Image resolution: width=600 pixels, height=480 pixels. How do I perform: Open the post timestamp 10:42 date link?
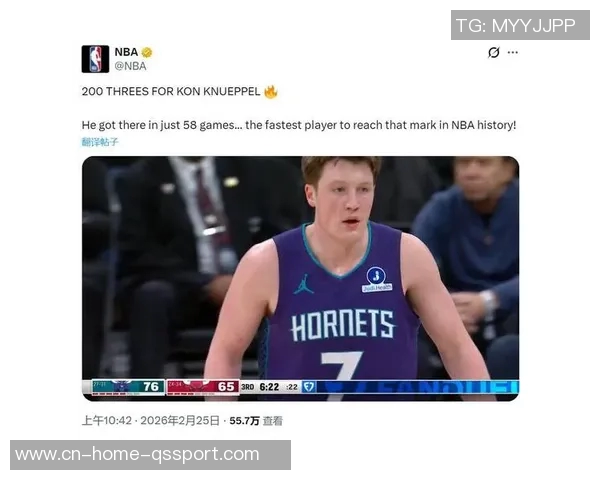coord(151,421)
